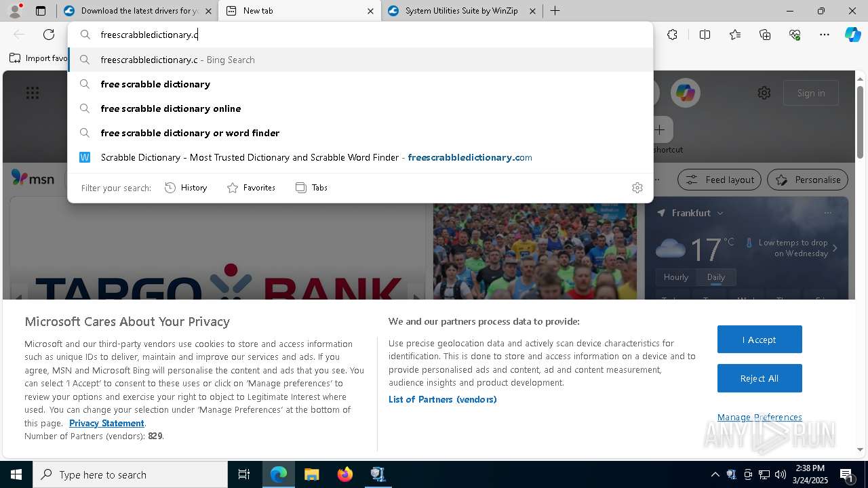Choose 'free scrabble dictionary or word finder' suggestion
Screen dimensions: 868x488
361,133
